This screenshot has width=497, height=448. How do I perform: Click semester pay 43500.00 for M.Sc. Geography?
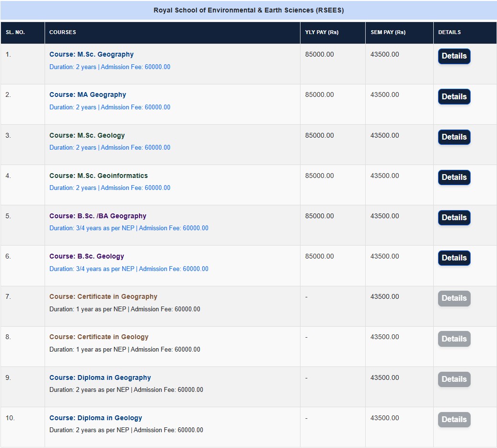[x=384, y=54]
